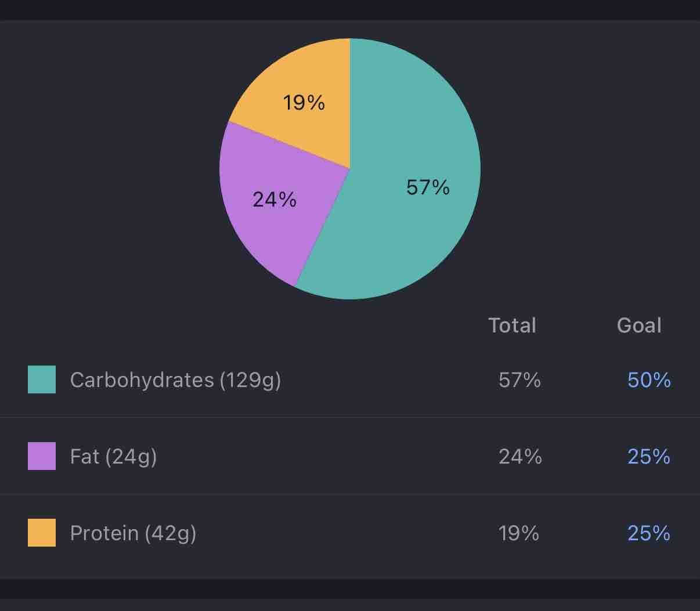Tap the Fat 24% total value
The image size is (700, 611).
point(520,457)
